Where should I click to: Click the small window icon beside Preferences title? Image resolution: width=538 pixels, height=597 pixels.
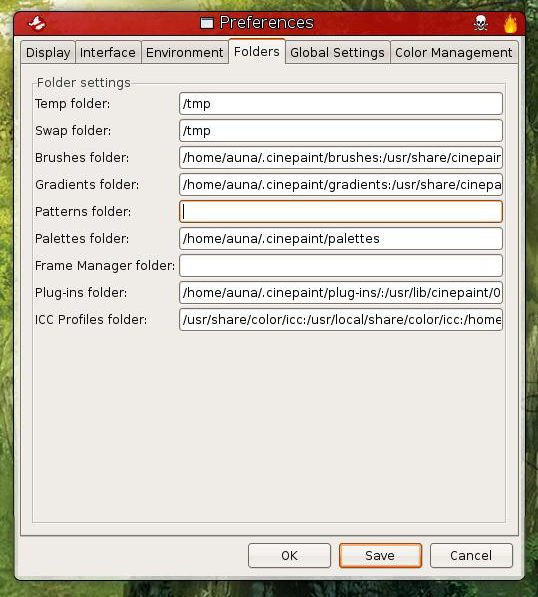tap(207, 23)
